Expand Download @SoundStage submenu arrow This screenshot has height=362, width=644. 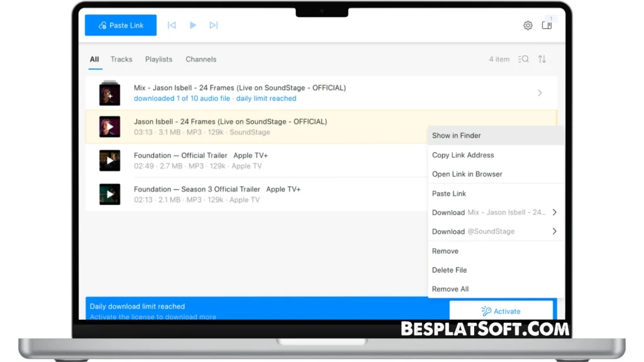pos(554,231)
